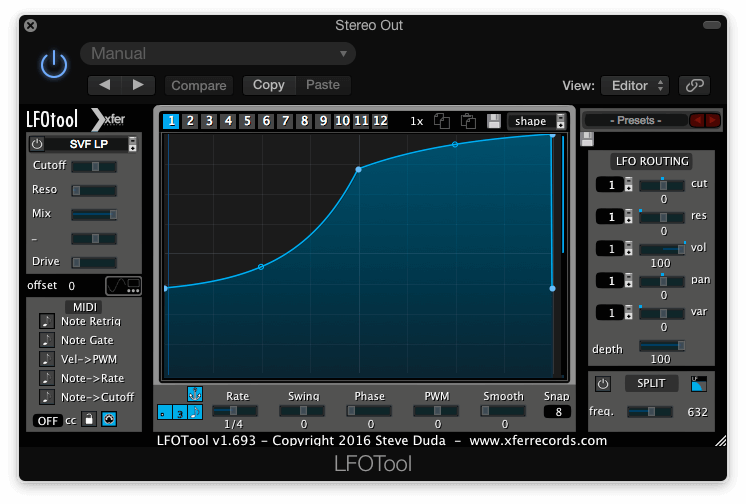
Task: Click the Phase slider
Action: pos(369,410)
